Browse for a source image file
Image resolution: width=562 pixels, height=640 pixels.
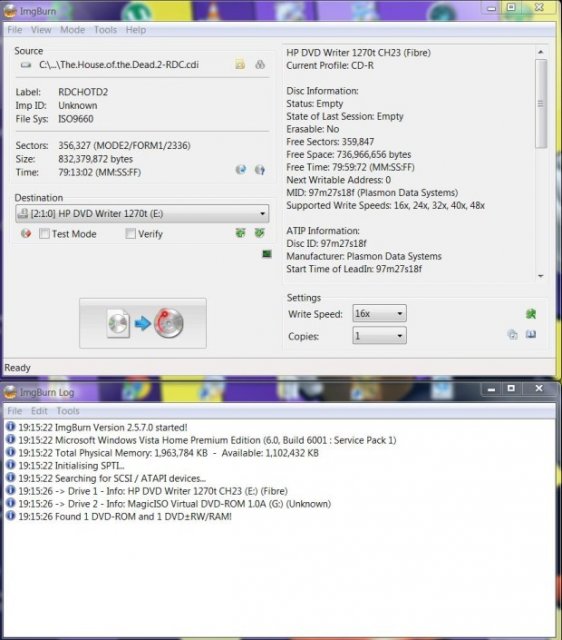240,64
